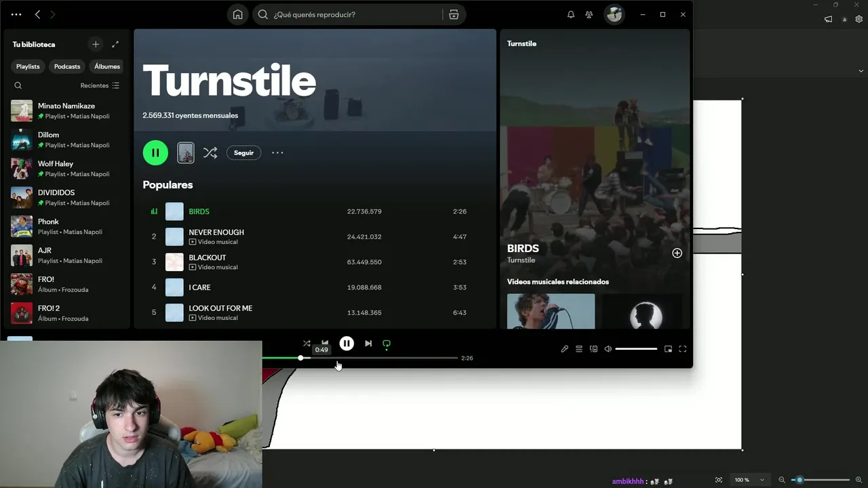The width and height of the screenshot is (868, 488).
Task: Filter the library by Podcasts chip
Action: (x=67, y=66)
